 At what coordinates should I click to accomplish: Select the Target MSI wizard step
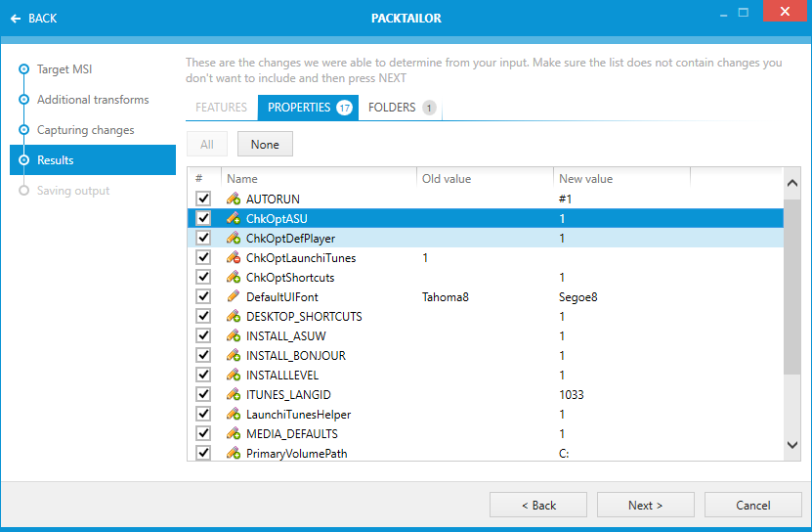coord(64,69)
